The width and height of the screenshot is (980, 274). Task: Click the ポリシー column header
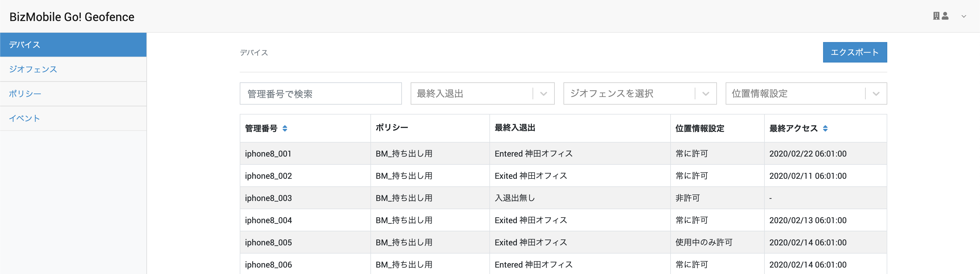click(x=391, y=128)
